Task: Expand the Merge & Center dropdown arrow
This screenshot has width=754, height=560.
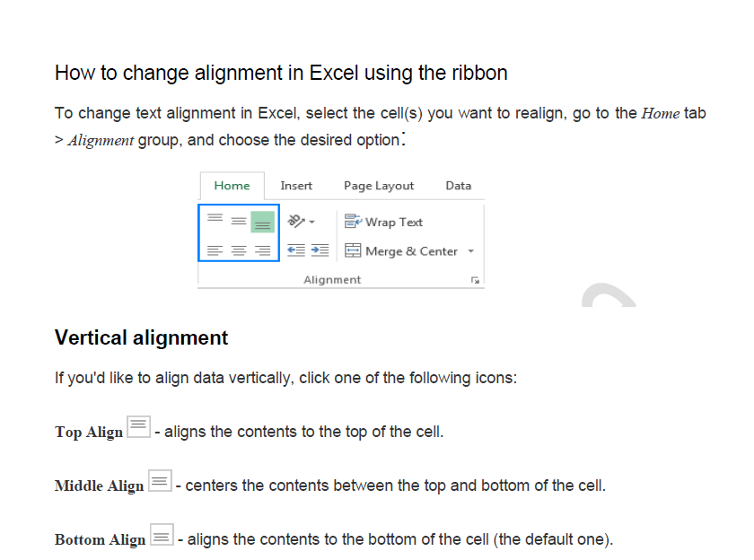Action: click(x=471, y=252)
